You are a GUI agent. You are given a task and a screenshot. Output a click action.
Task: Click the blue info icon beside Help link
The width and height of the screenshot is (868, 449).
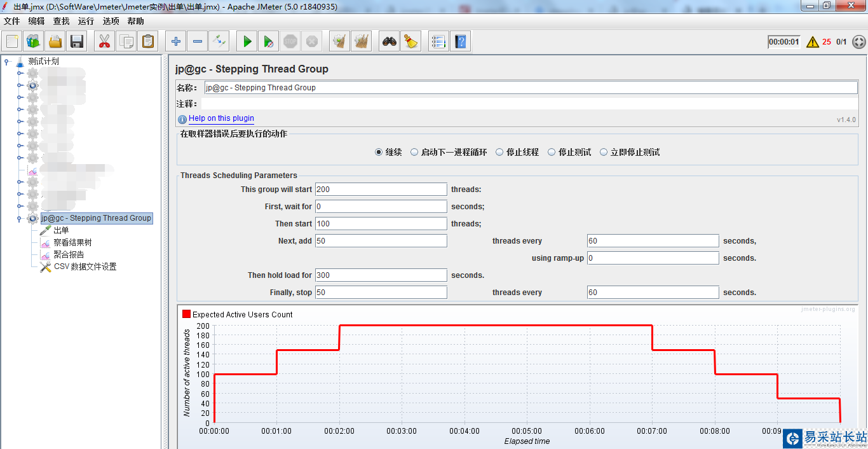(182, 119)
